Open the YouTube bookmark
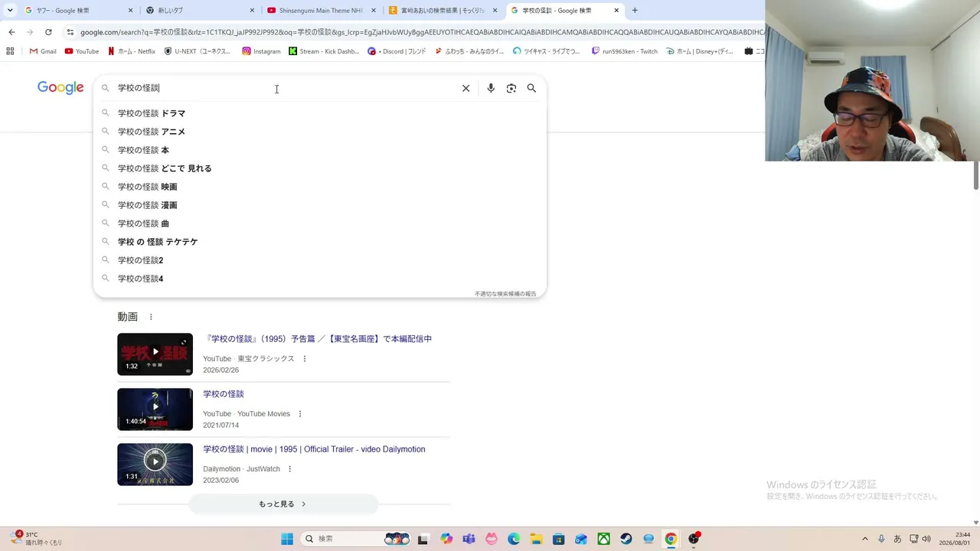 [x=82, y=51]
